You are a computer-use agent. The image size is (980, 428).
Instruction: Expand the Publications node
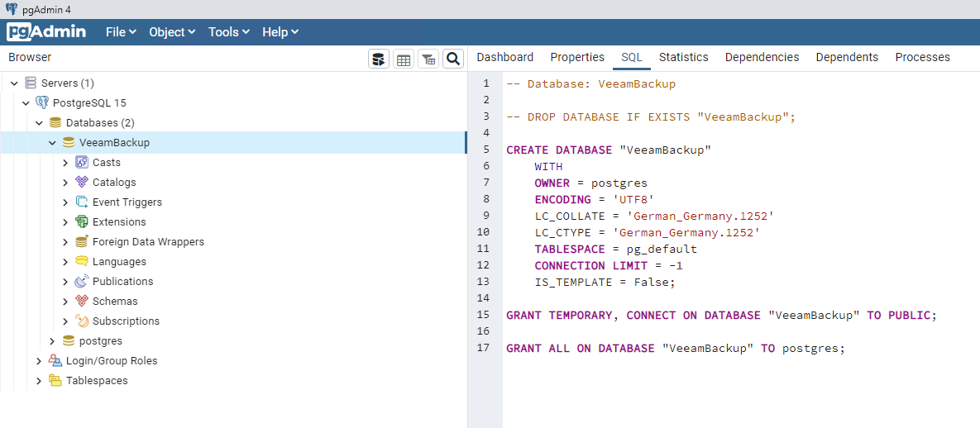(x=65, y=281)
